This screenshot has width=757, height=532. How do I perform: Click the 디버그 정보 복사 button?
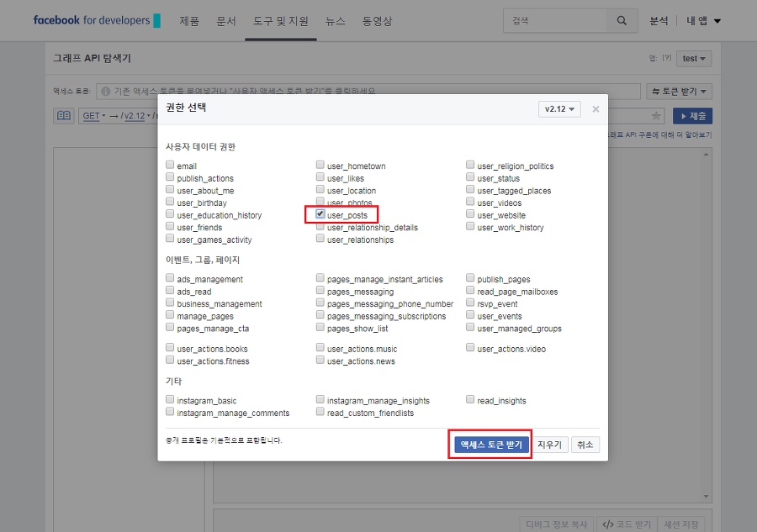click(x=557, y=524)
